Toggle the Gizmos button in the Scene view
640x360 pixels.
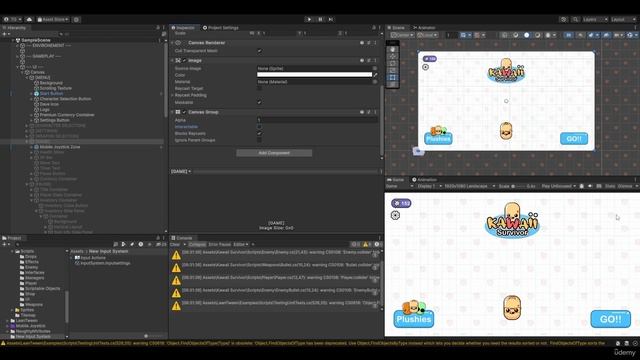coord(629,35)
